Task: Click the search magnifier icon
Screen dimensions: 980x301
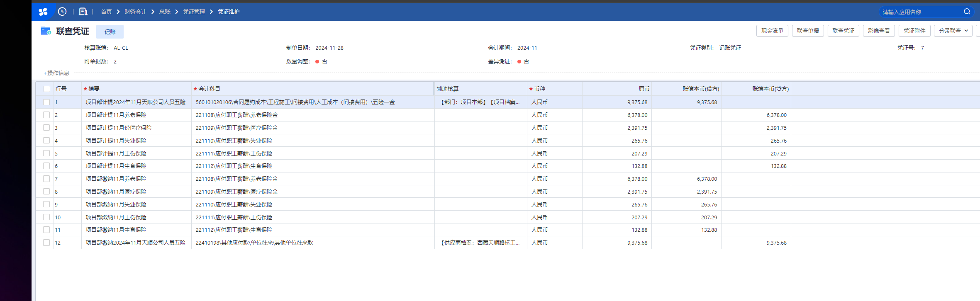Action: 967,12
